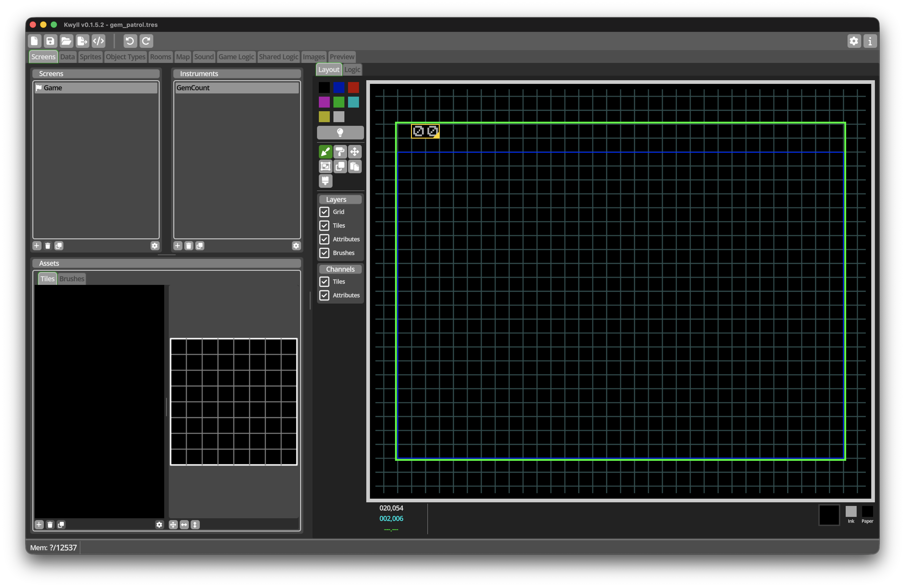Screen dimensions: 905x588
Task: Open the info dialog icon
Action: pos(870,41)
